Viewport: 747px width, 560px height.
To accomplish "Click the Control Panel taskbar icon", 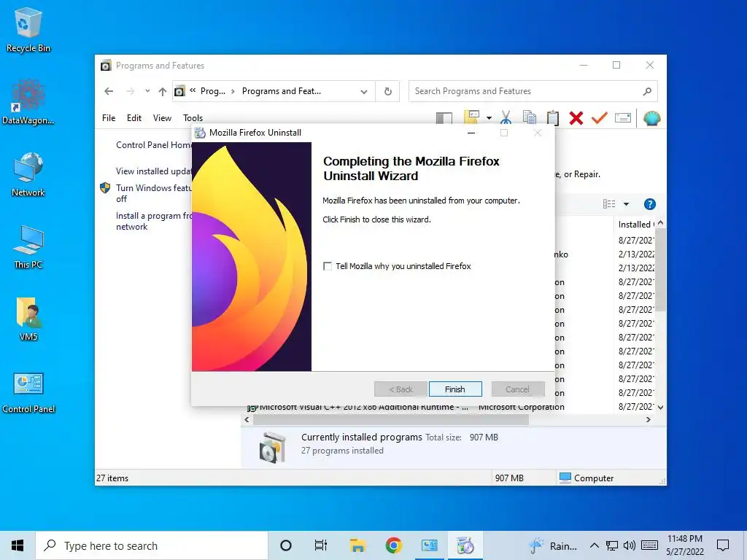I will coord(429,545).
